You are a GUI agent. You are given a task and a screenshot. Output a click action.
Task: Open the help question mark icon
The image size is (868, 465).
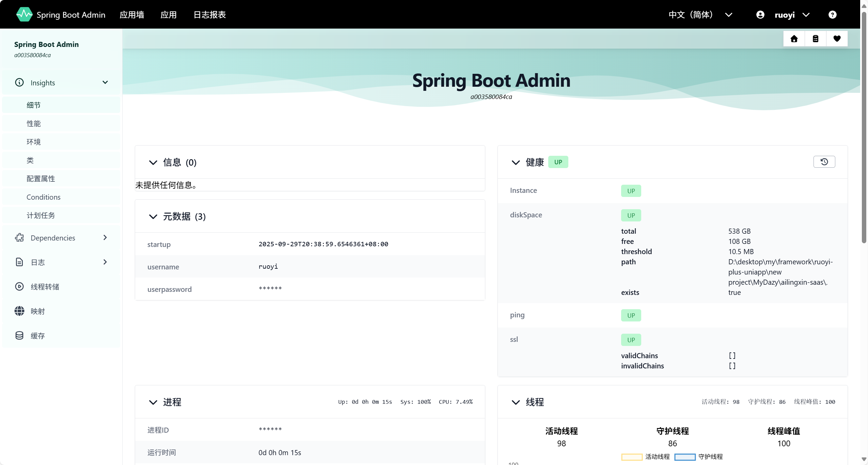pyautogui.click(x=832, y=15)
